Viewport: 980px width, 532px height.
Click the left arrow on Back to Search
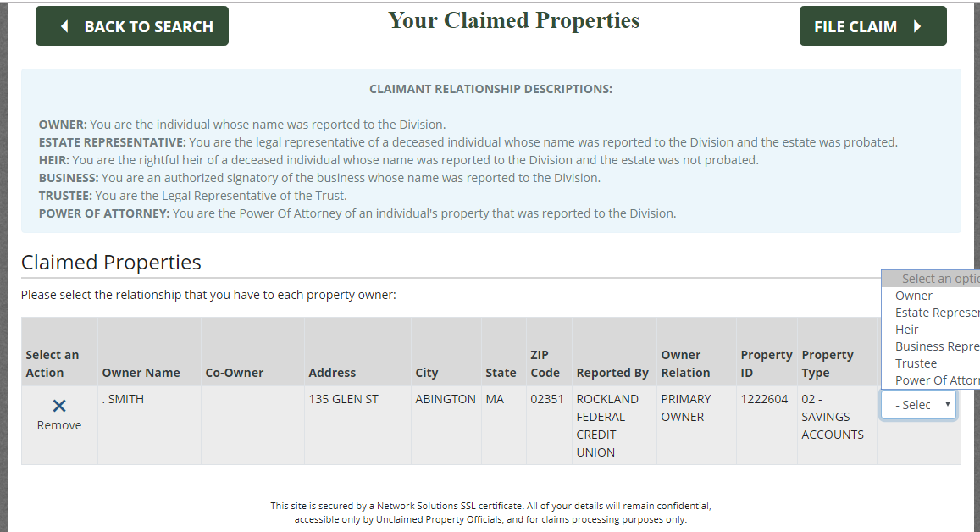64,26
